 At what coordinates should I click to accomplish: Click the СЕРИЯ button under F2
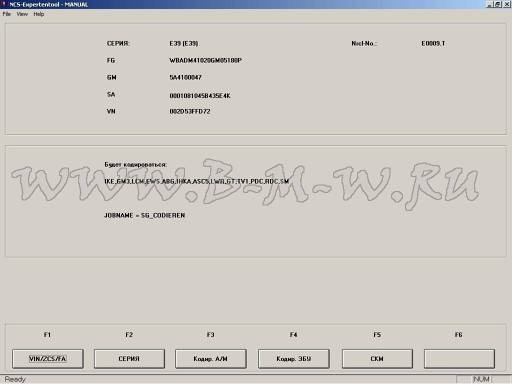tap(129, 359)
